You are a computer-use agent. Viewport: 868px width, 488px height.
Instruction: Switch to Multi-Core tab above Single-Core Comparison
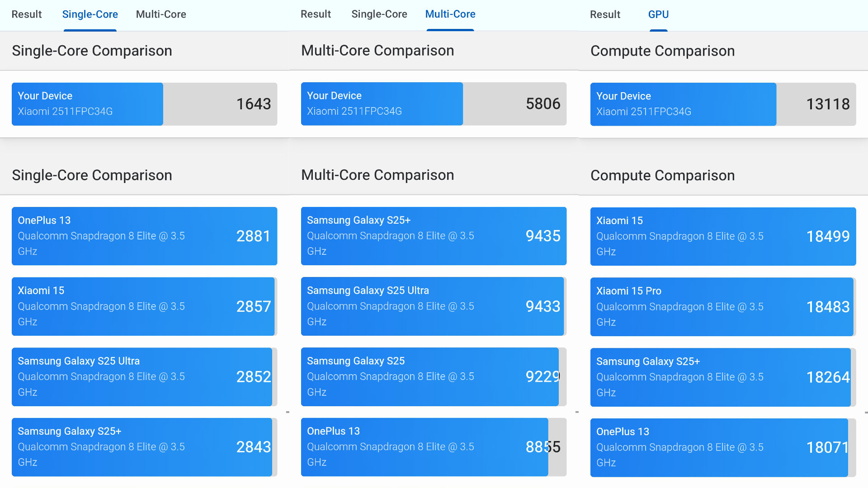coord(161,14)
